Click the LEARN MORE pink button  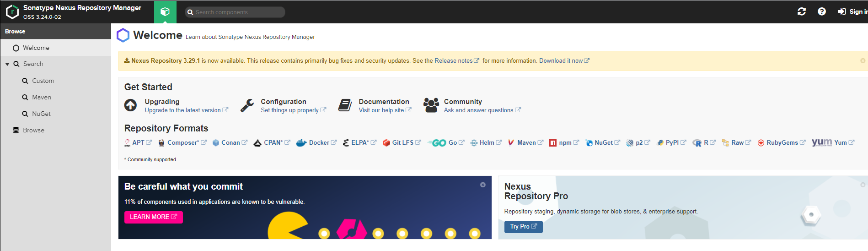[154, 217]
